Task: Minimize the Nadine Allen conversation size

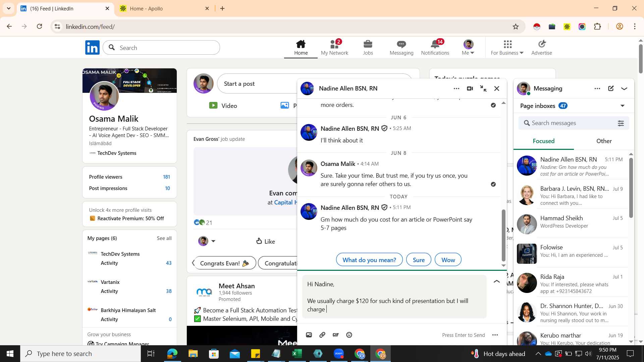Action: [x=483, y=88]
